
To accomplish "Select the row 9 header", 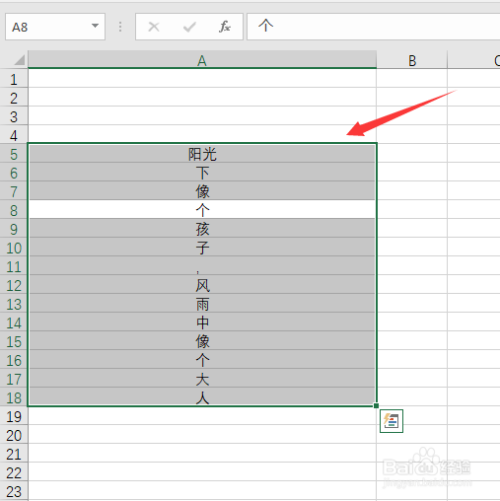I will [14, 229].
